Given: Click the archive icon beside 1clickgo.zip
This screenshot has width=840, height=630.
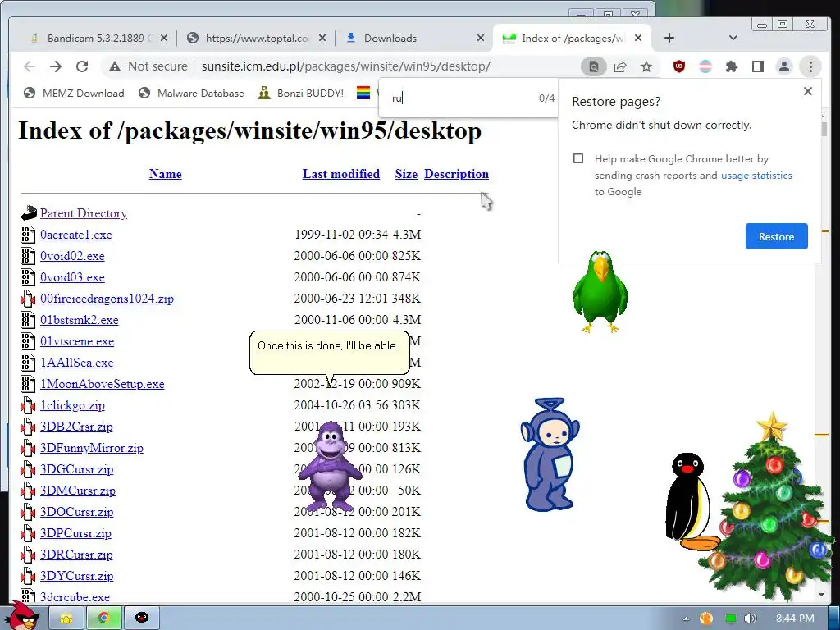Looking at the screenshot, I should click(28, 405).
